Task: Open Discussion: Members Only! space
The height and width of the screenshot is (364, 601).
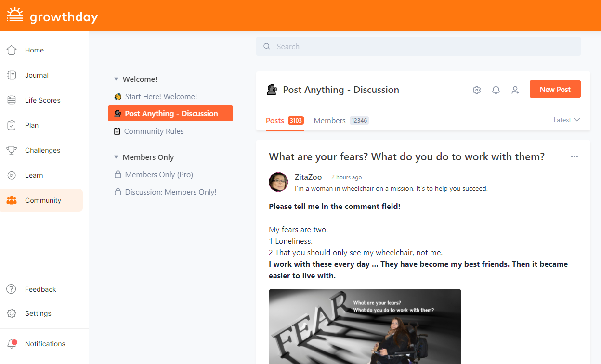Action: coord(170,192)
